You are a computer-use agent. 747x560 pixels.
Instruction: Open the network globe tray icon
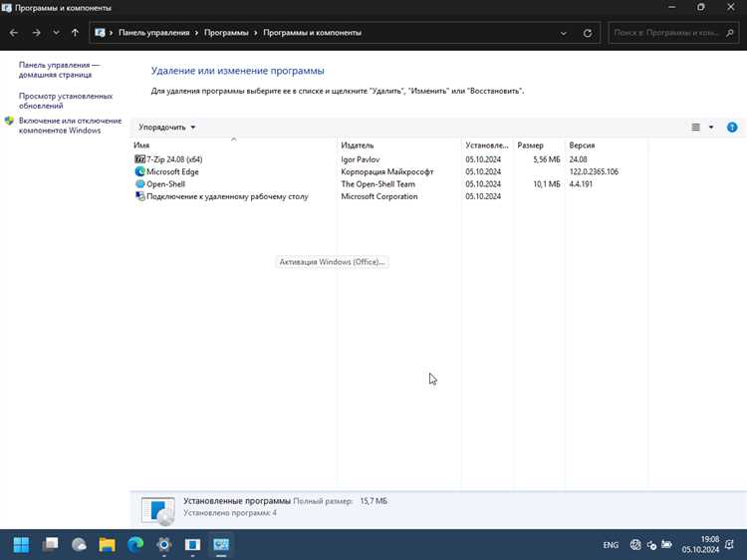click(x=634, y=544)
